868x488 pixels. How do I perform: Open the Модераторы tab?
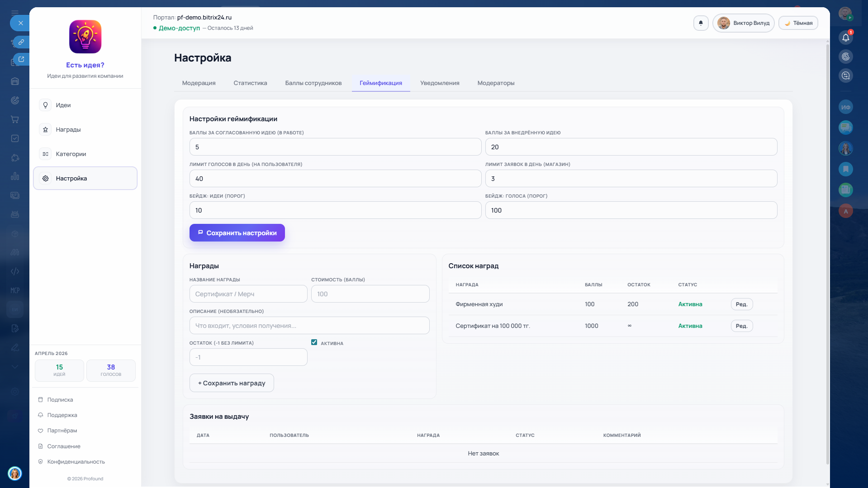[496, 83]
